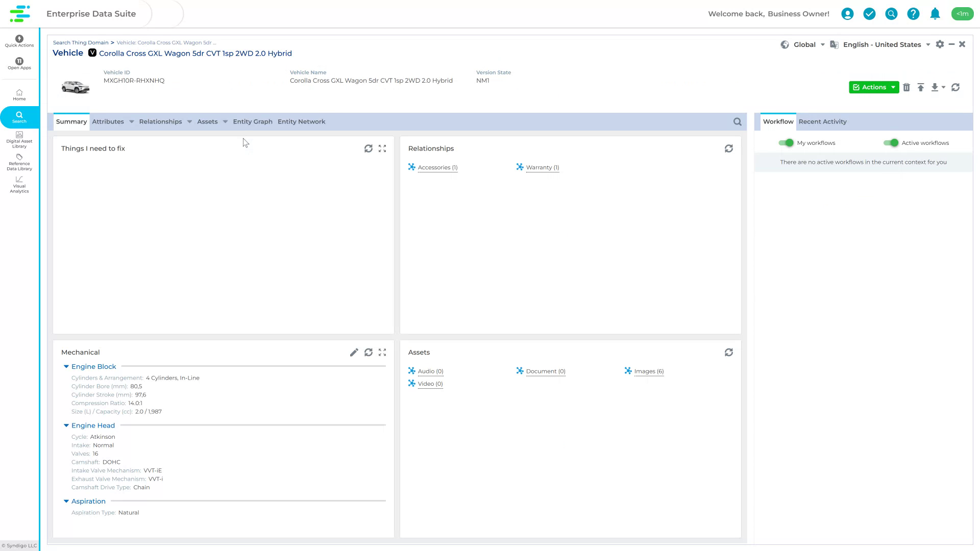Disable the My workflows toggle
The image size is (980, 551).
coord(786,143)
